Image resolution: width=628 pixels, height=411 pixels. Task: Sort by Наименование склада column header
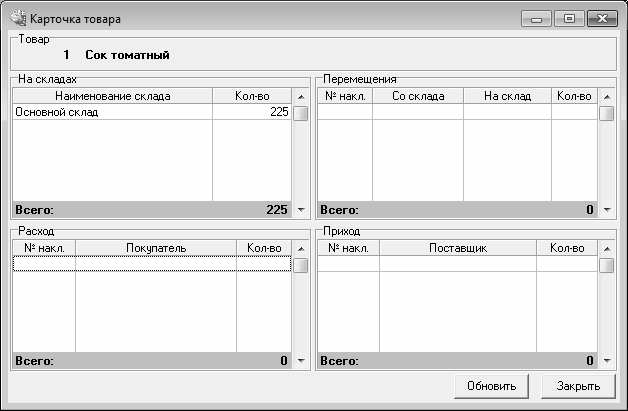pos(112,96)
